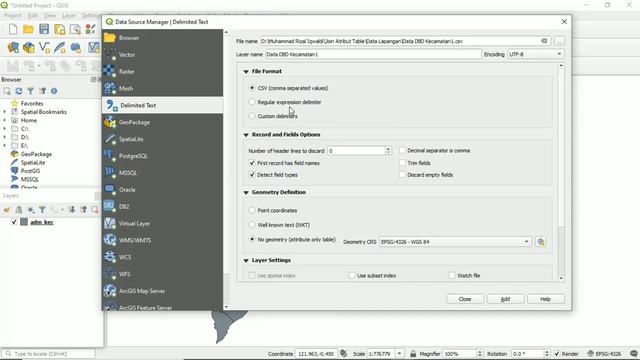Viewport: 640px width, 360px height.
Task: Click the Refresh icon in Browser panel
Action: coord(19,91)
